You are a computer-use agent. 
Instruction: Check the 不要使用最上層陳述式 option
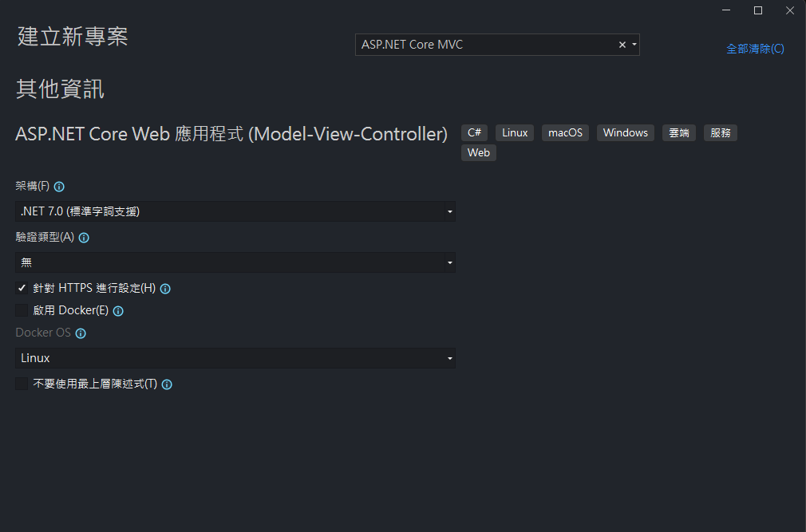pos(22,384)
